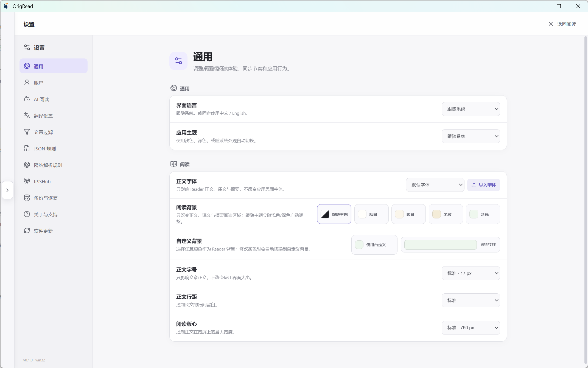588x368 pixels.
Task: Open the 账户 settings tab
Action: point(54,83)
